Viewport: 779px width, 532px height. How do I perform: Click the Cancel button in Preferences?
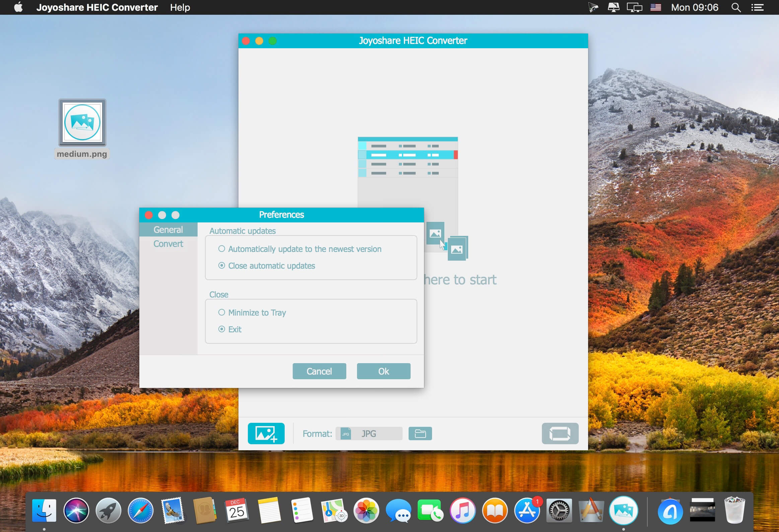[x=318, y=371]
